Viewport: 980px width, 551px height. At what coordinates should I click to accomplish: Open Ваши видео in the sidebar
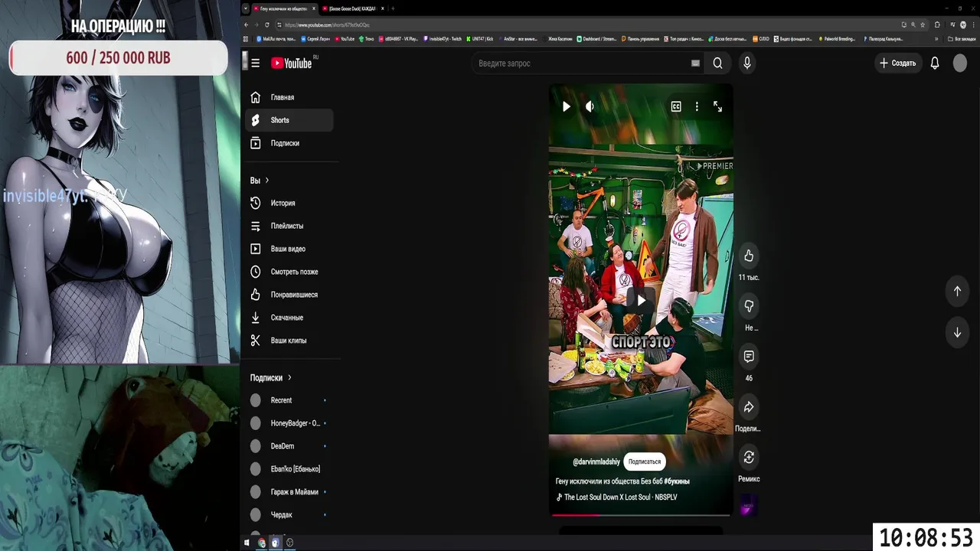click(x=289, y=249)
